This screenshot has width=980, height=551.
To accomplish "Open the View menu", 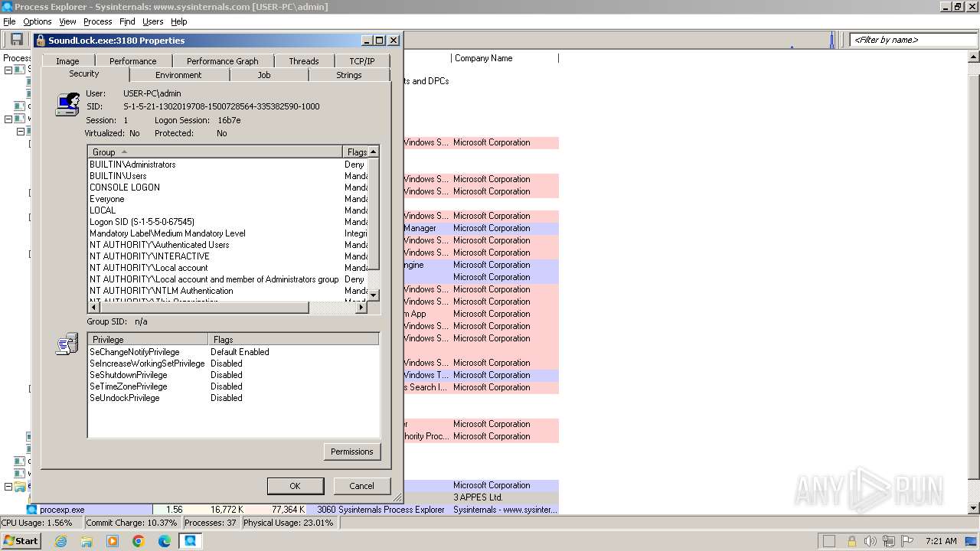I will point(67,21).
